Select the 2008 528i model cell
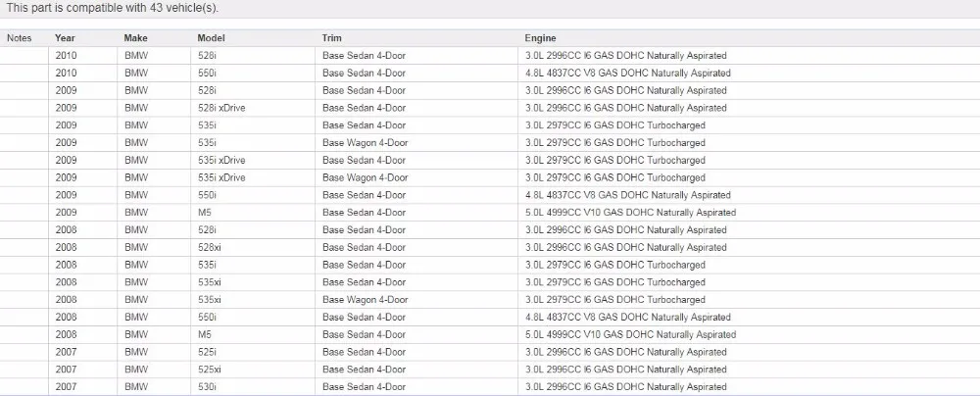This screenshot has height=396, width=980. 209,230
